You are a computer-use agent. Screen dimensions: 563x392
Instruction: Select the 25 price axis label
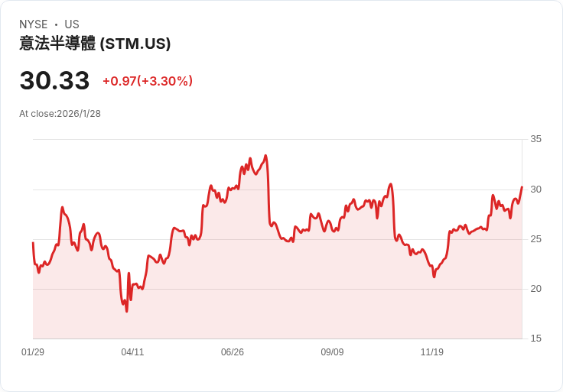(x=536, y=239)
